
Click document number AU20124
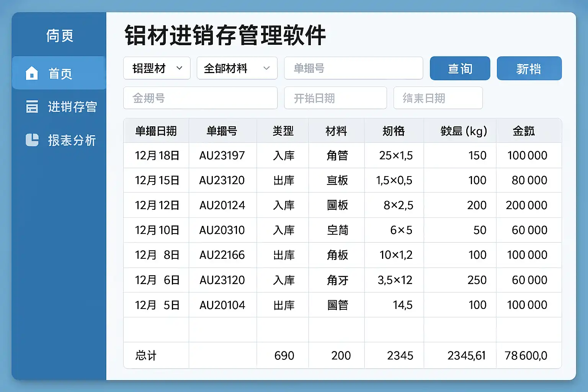[222, 205]
